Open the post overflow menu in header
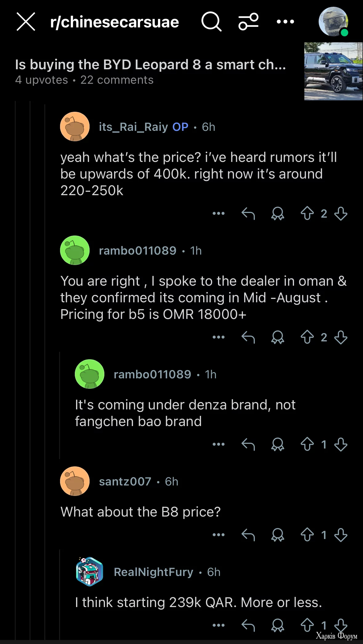This screenshot has height=644, width=363. pyautogui.click(x=285, y=22)
